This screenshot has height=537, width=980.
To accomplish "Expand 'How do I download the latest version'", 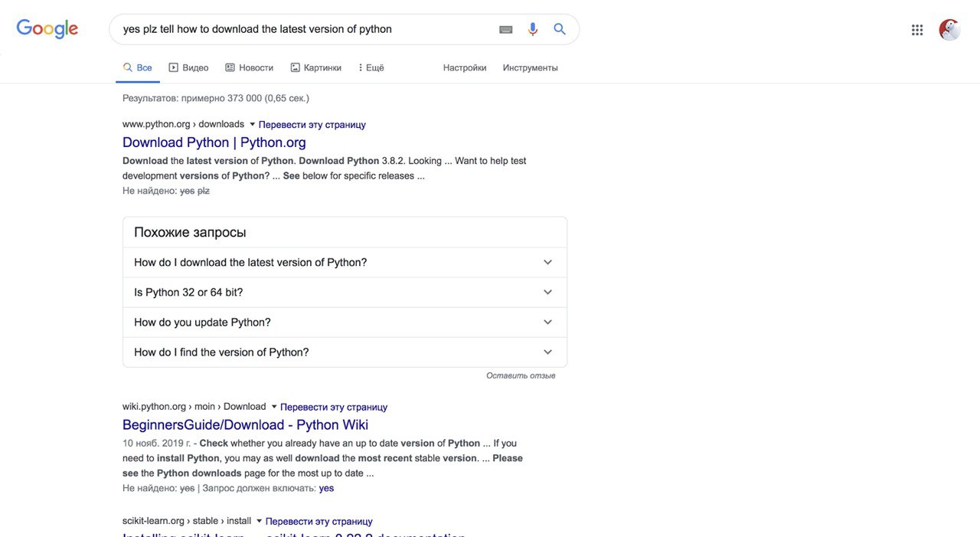I will 345,262.
